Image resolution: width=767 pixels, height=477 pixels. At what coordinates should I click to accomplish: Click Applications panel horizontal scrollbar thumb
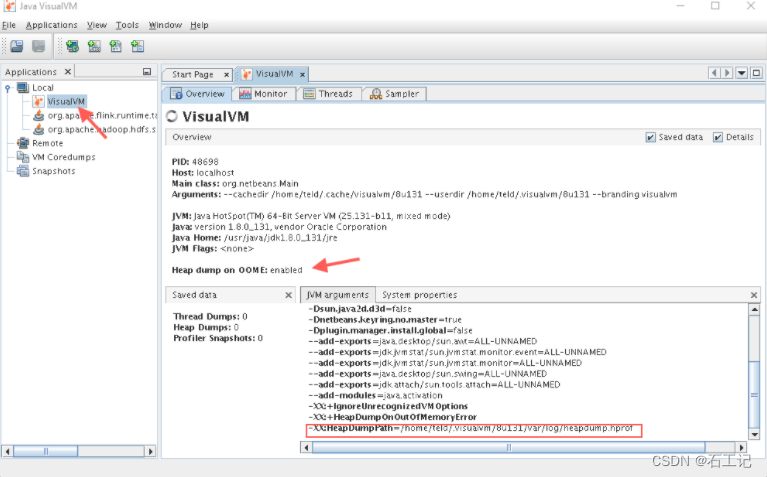45,451
